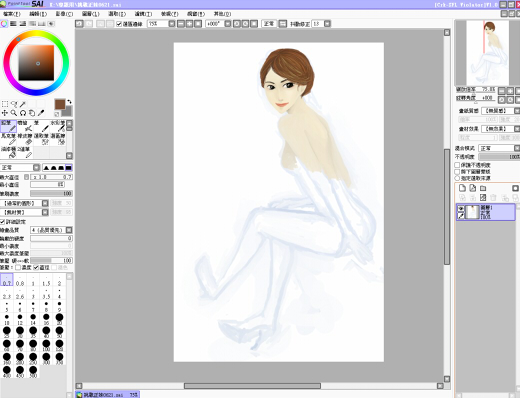Toggle the transparent color box
Screen dimensions: 520x398
(57, 114)
